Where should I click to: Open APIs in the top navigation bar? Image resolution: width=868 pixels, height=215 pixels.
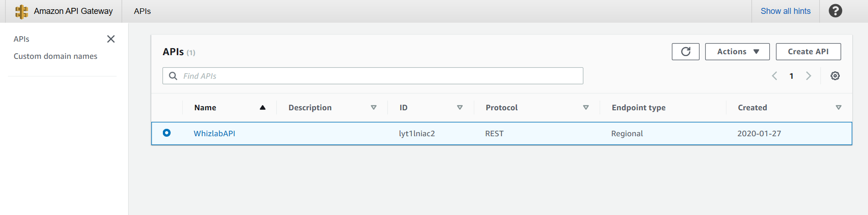[143, 11]
